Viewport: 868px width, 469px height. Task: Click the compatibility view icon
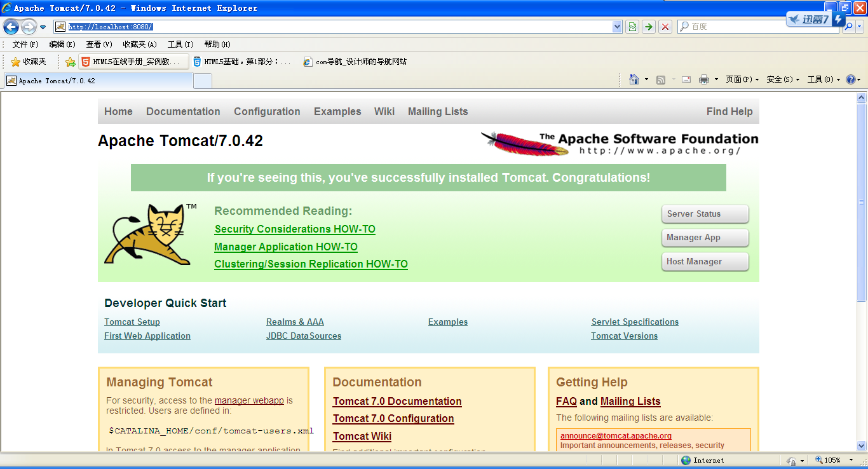[x=632, y=27]
